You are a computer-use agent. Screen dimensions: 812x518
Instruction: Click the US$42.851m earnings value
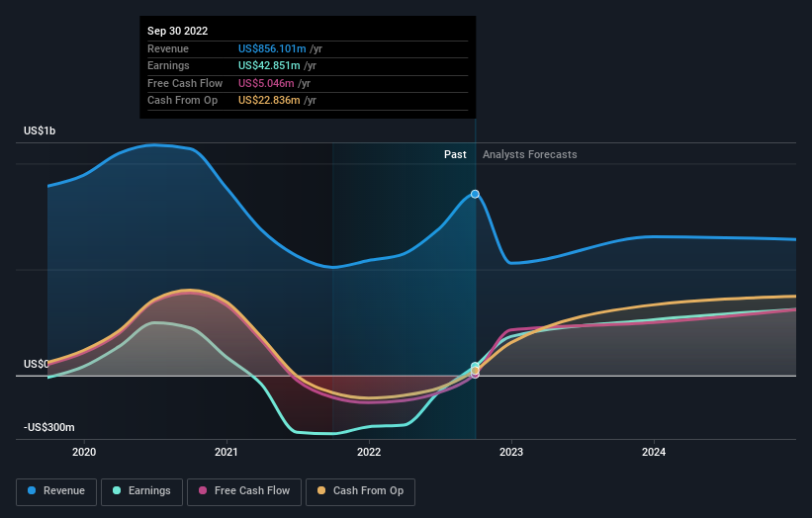click(269, 65)
